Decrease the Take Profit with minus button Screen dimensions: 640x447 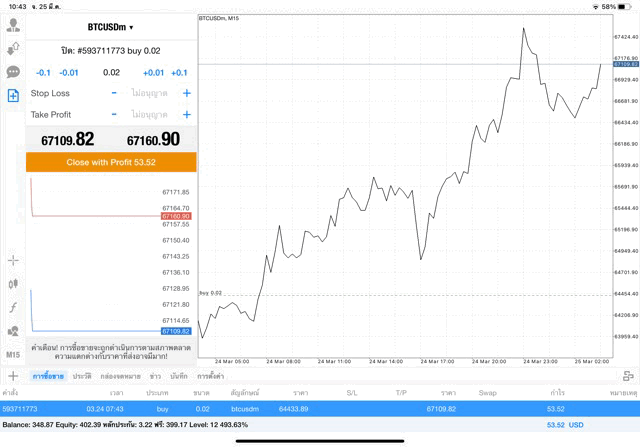[x=114, y=115]
